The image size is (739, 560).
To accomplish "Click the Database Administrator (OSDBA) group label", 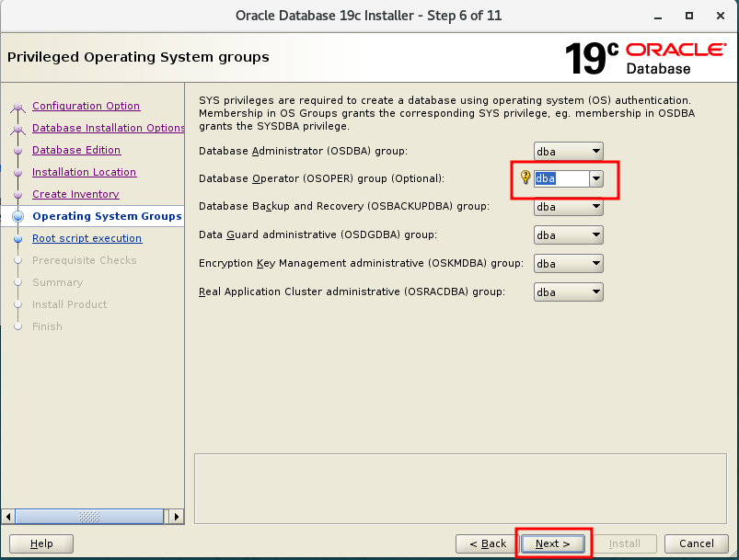I will point(303,151).
